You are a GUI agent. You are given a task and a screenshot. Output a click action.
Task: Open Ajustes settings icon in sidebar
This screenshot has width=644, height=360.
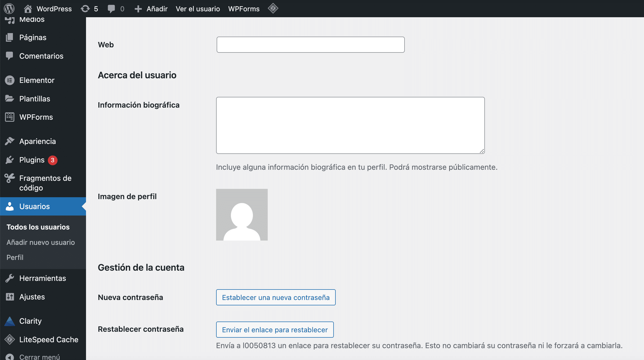(10, 297)
